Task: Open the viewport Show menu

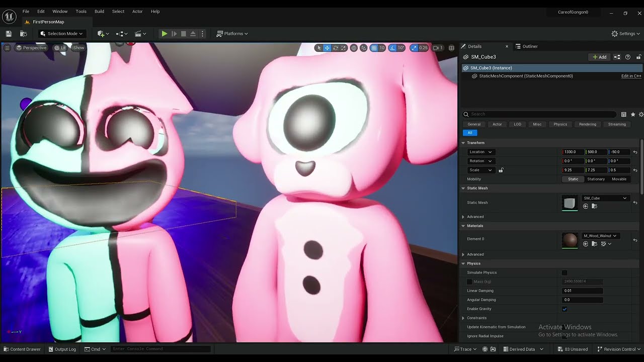Action: pos(78,48)
